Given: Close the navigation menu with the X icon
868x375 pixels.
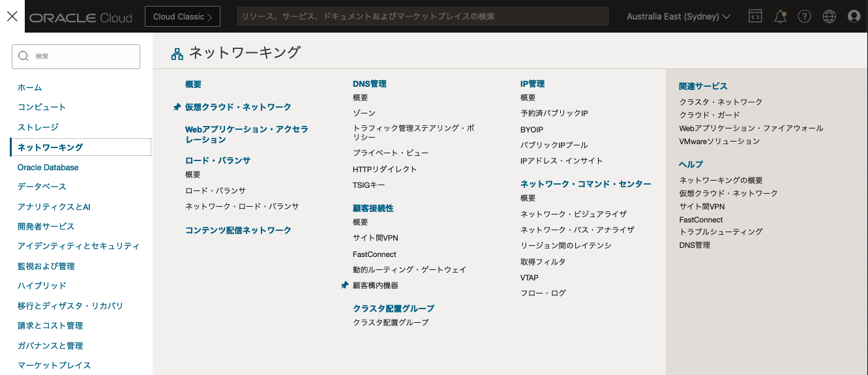Looking at the screenshot, I should click(12, 16).
